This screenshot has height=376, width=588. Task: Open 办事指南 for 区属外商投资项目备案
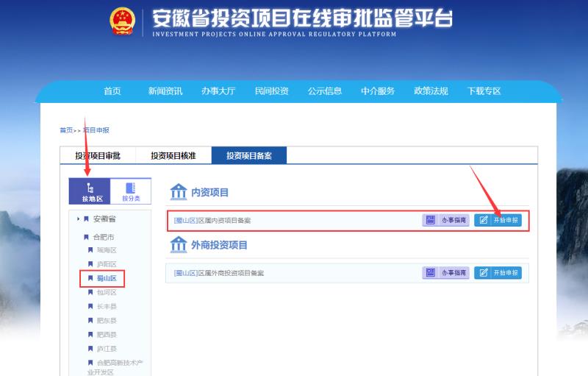pyautogui.click(x=445, y=273)
